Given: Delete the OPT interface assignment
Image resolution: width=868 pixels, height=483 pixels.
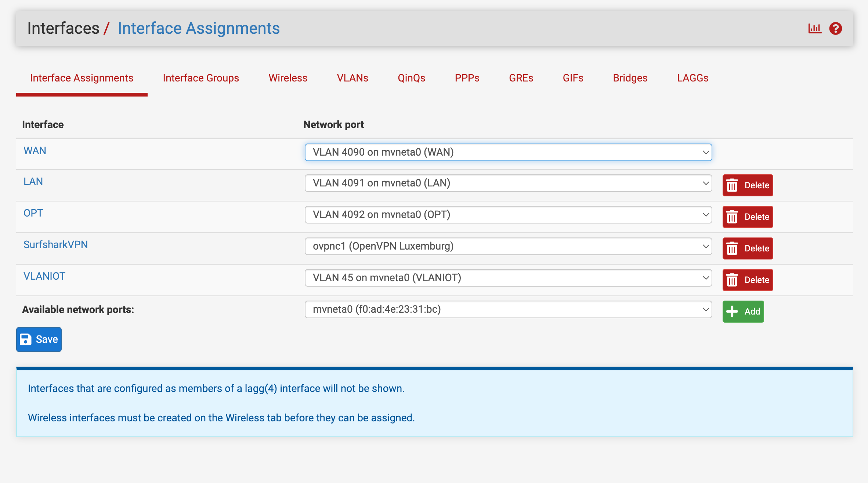Looking at the screenshot, I should (748, 217).
